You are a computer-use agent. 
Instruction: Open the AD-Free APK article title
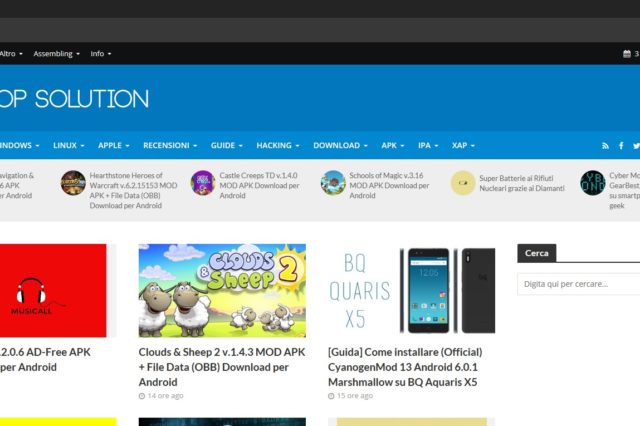(x=45, y=359)
